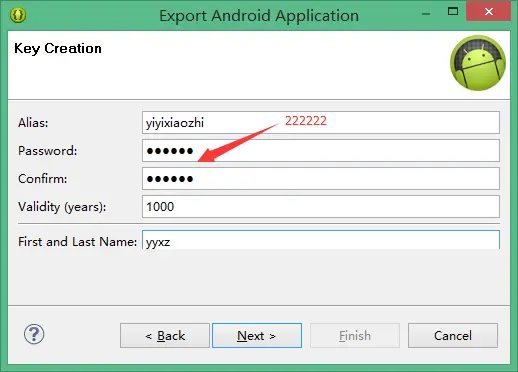Proceed with the Next button
Image resolution: width=518 pixels, height=372 pixels.
tap(257, 335)
